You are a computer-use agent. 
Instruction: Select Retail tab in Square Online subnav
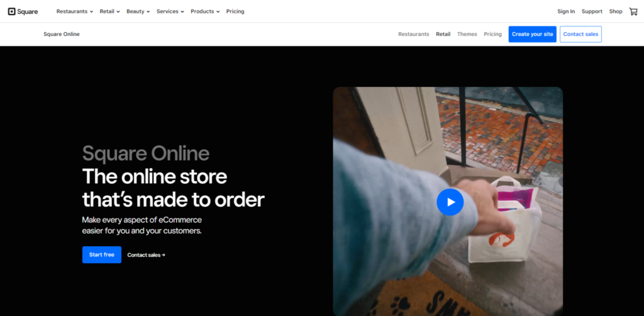(443, 34)
